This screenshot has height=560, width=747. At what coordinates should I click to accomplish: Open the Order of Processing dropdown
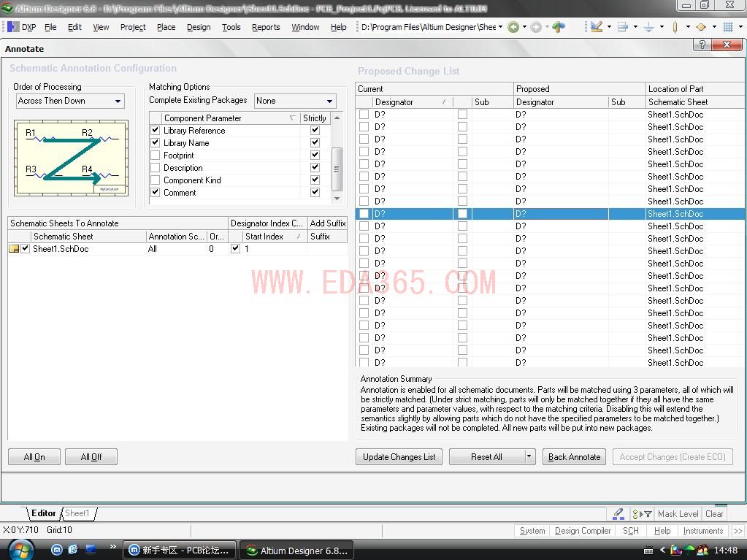pyautogui.click(x=118, y=101)
